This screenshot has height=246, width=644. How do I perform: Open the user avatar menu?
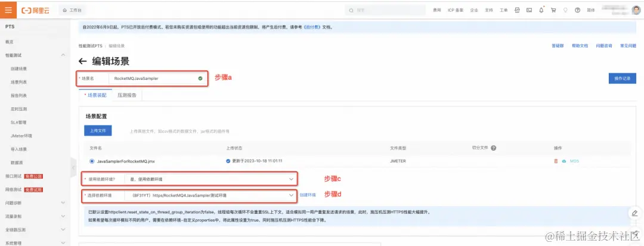coord(636,10)
